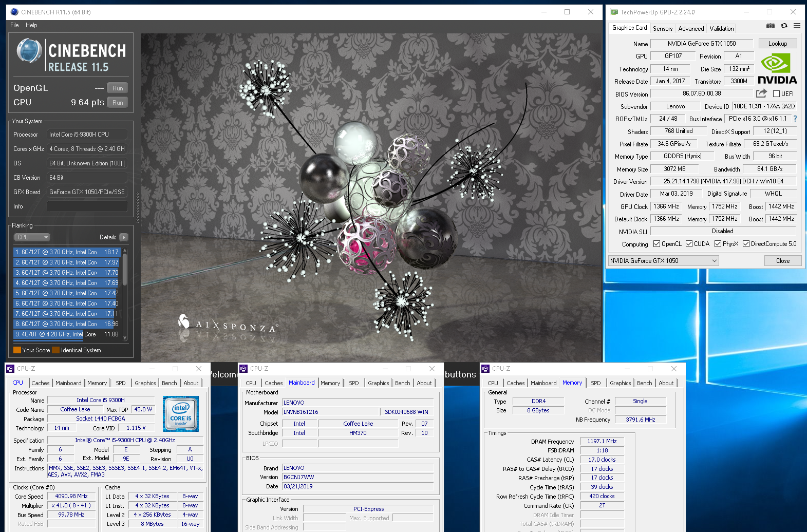Image resolution: width=807 pixels, height=532 pixels.
Task: Select ranking entry 1 with 18.17 score
Action: coord(67,252)
